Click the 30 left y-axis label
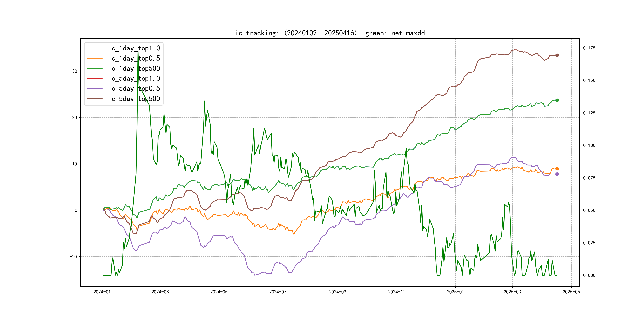 [x=75, y=71]
